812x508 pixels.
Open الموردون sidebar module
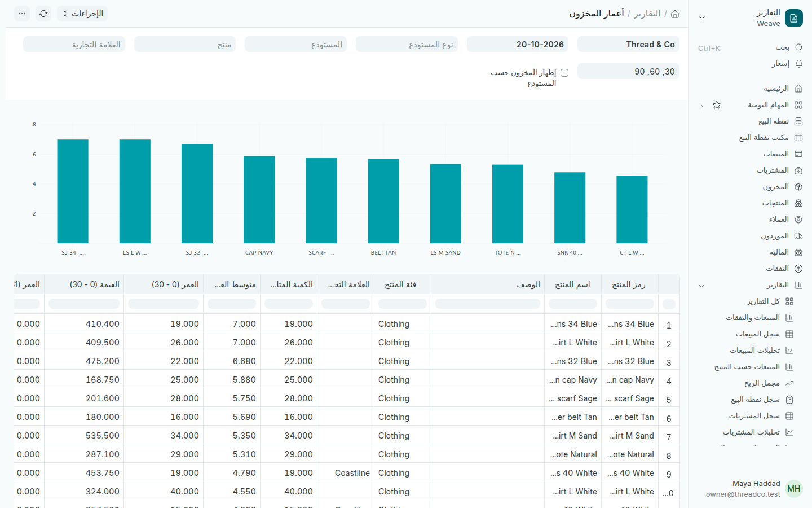pyautogui.click(x=782, y=236)
